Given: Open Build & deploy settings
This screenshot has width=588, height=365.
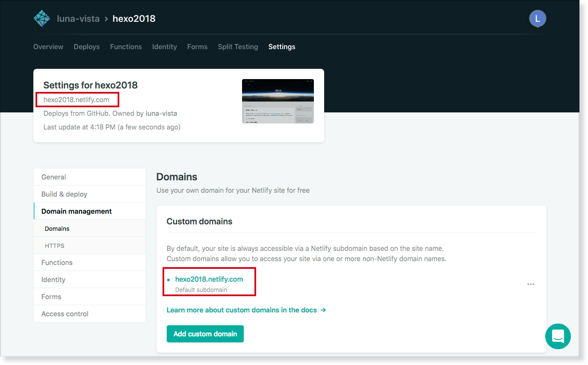Looking at the screenshot, I should [x=64, y=194].
